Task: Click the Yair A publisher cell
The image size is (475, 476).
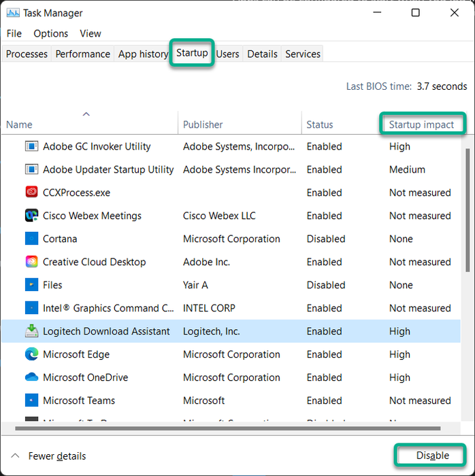Action: (195, 285)
